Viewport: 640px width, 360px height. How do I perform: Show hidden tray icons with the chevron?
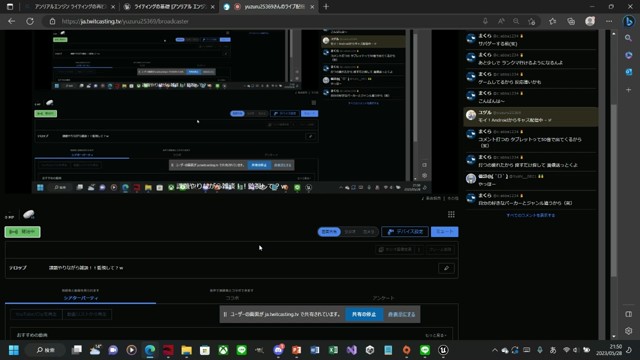[x=495, y=350]
